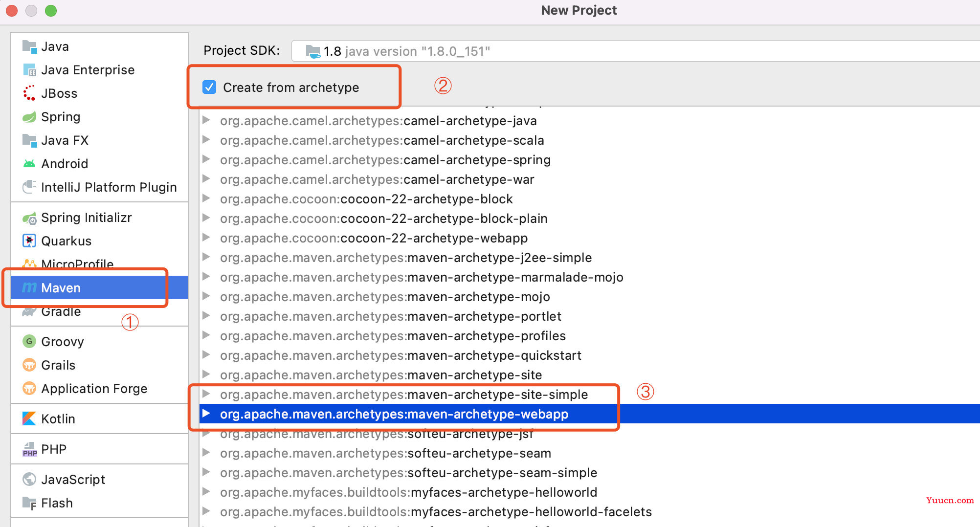Select maven-archetype-portlet archetype

coord(590,316)
